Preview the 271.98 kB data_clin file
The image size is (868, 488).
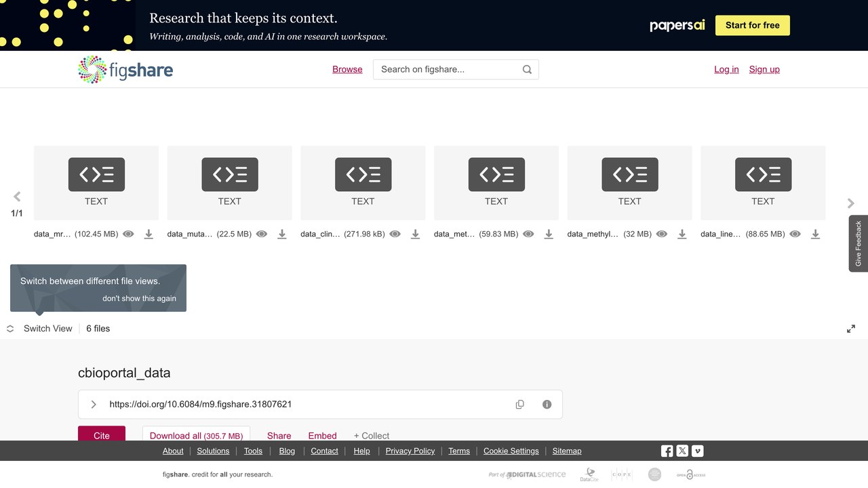(395, 234)
